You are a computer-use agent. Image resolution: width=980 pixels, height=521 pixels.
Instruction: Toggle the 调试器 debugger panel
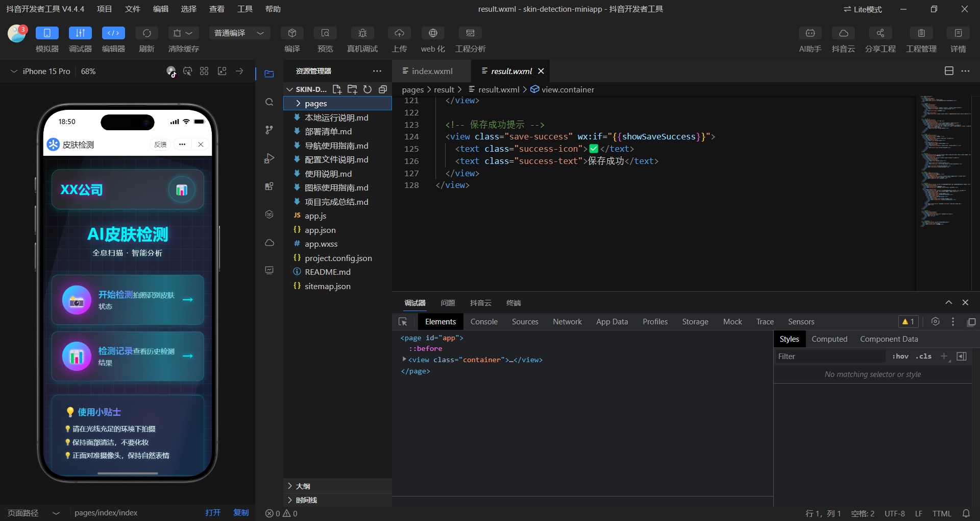(x=80, y=33)
